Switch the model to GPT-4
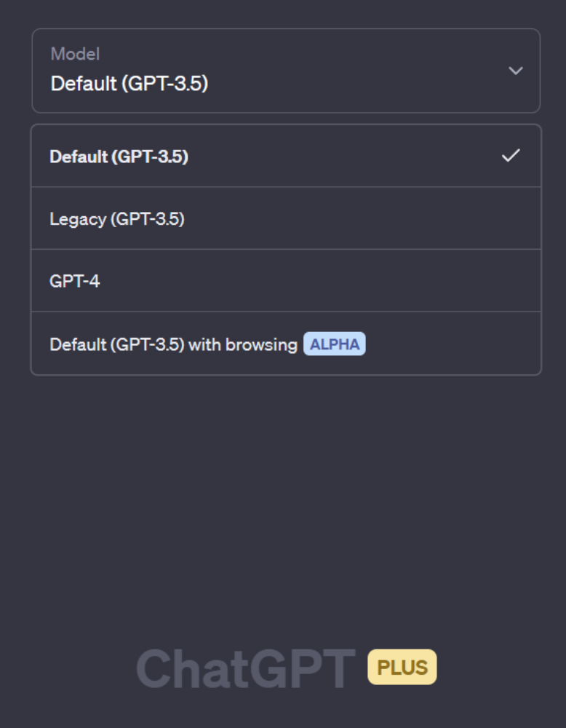 [x=75, y=281]
